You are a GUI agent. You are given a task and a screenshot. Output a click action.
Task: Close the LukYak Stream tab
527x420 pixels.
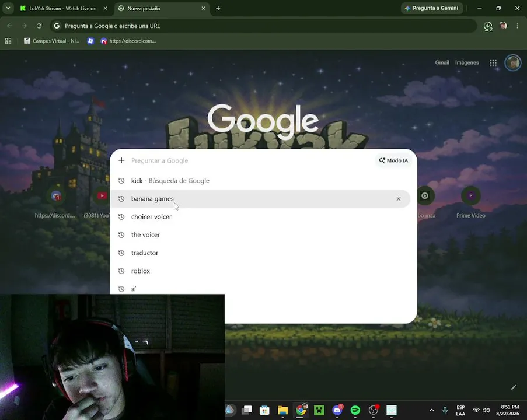105,8
